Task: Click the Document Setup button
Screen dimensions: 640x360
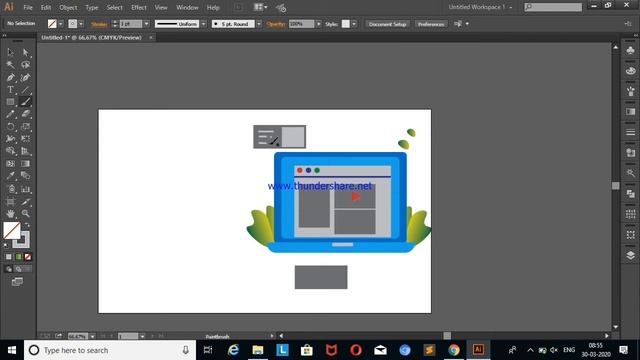Action: tap(387, 24)
